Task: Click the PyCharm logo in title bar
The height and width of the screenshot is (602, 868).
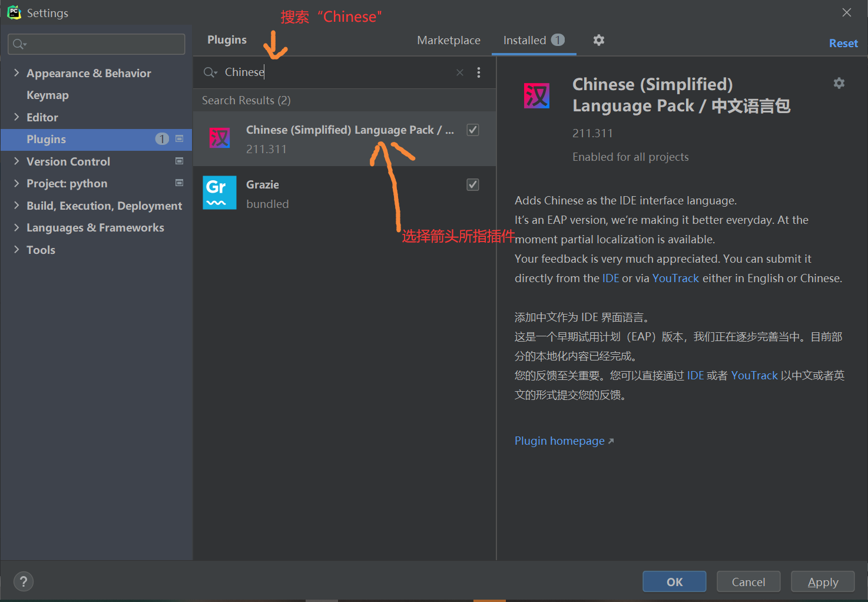Action: pyautogui.click(x=14, y=12)
